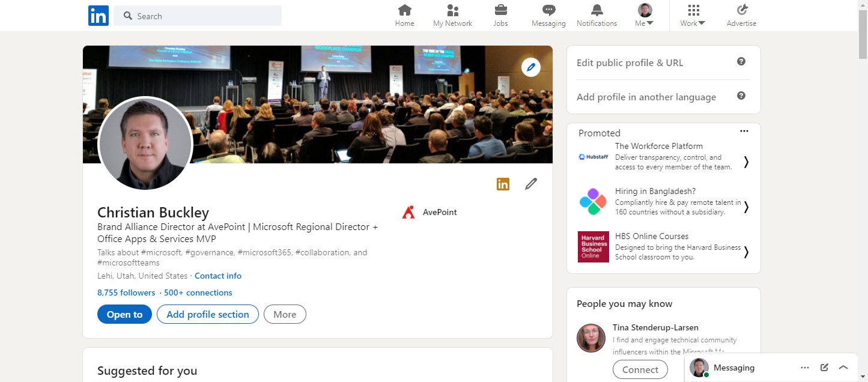Click the Open to button

coord(124,314)
